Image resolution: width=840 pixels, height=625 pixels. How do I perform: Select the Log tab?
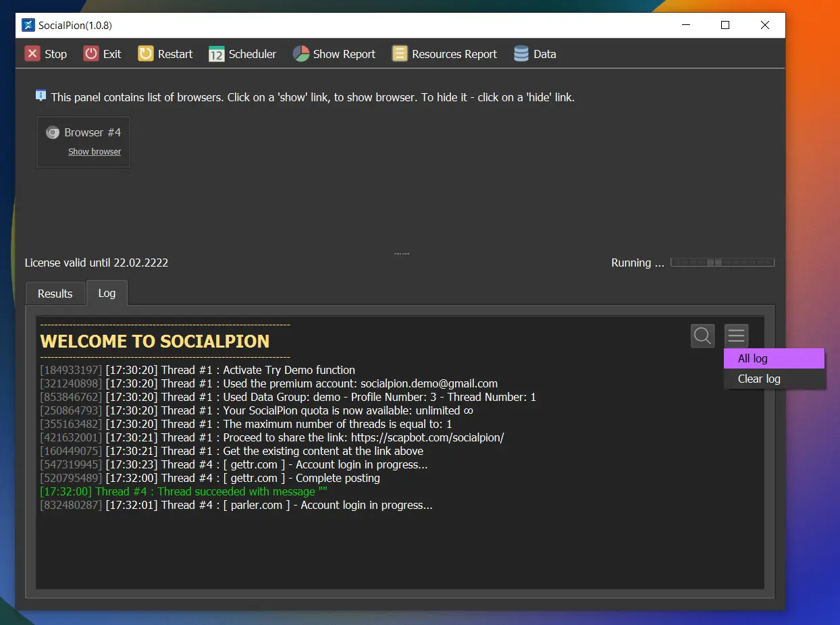(x=107, y=293)
